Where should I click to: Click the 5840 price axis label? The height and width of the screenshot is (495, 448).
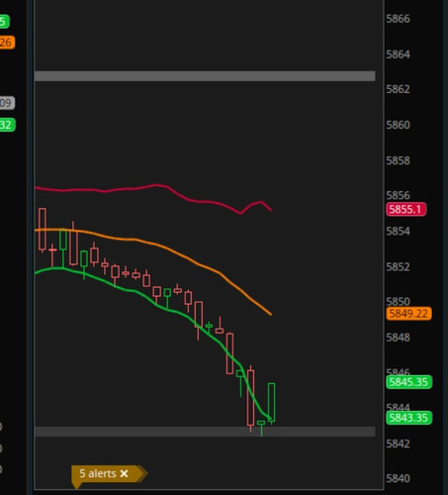(x=399, y=478)
